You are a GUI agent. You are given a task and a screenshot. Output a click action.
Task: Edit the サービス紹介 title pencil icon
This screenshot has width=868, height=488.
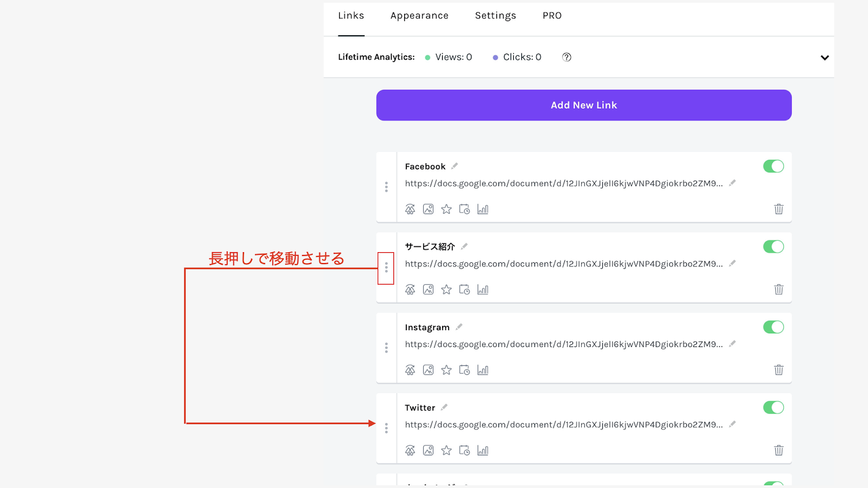point(464,246)
